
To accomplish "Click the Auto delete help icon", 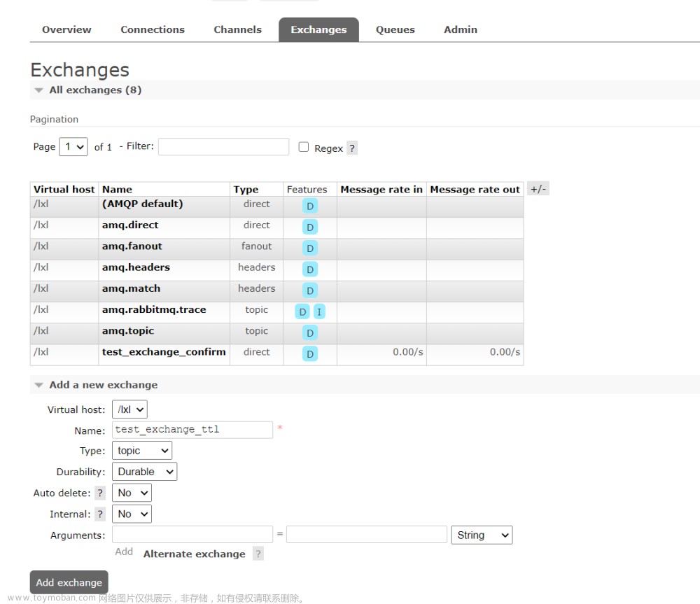I will [x=100, y=493].
